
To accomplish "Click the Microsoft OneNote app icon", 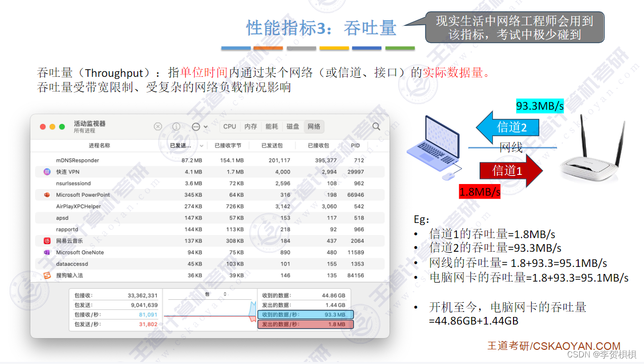I will (47, 252).
